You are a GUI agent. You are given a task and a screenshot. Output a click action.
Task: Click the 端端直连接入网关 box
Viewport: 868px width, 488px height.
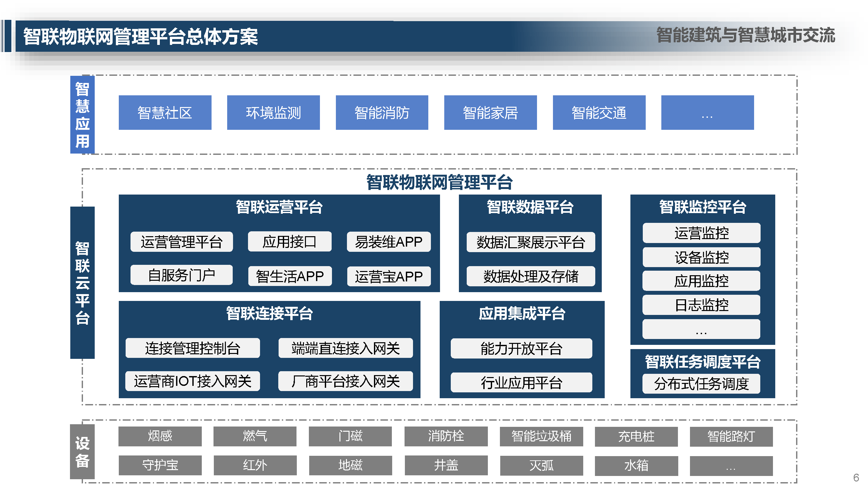coord(345,348)
